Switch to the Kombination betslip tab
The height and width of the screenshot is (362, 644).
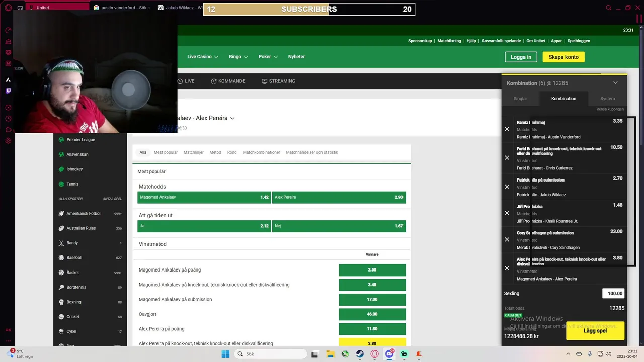pos(563,99)
